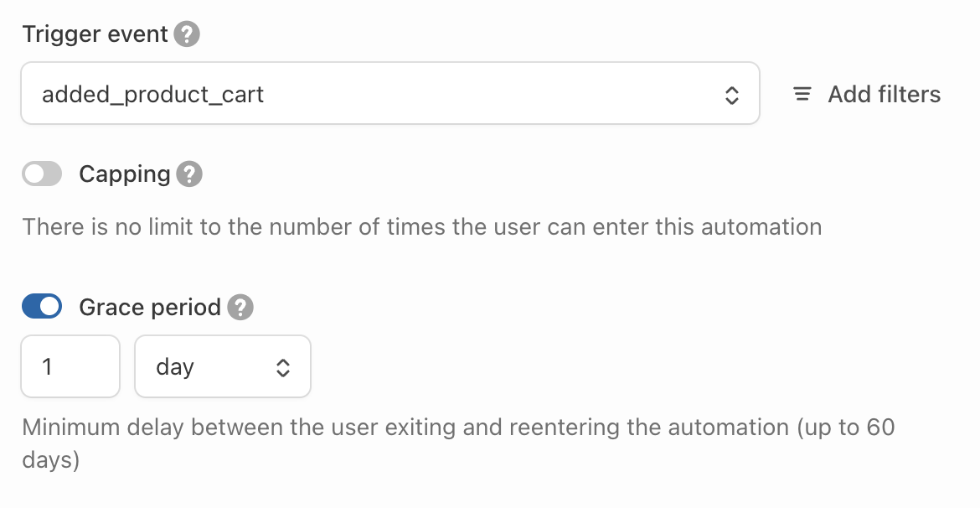Click the "days)" text ending the description
980x508 pixels.
(51, 461)
